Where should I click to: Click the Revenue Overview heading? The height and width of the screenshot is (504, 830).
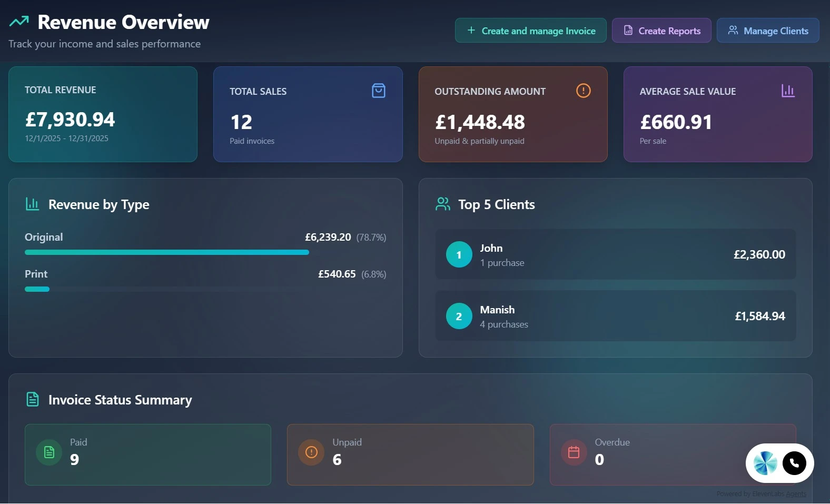point(124,22)
